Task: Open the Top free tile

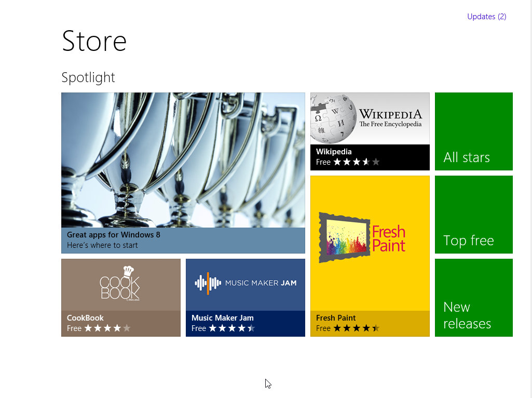Action: click(474, 215)
